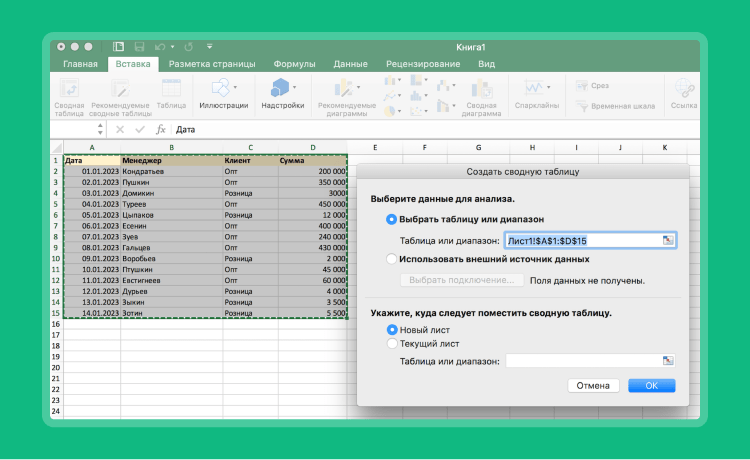Click Рекомендуемые сводные таблицы icon
Image resolution: width=750 pixels, height=460 pixels.
coord(120,90)
